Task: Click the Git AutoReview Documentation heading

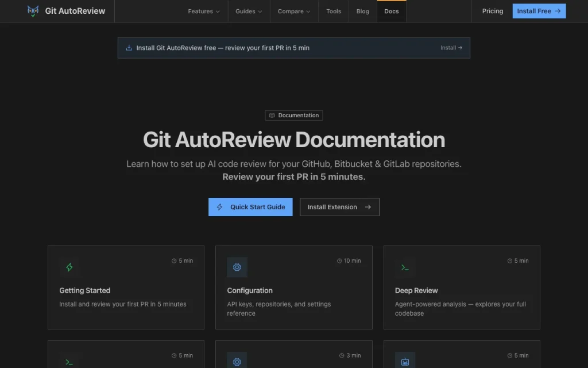Action: [x=294, y=140]
